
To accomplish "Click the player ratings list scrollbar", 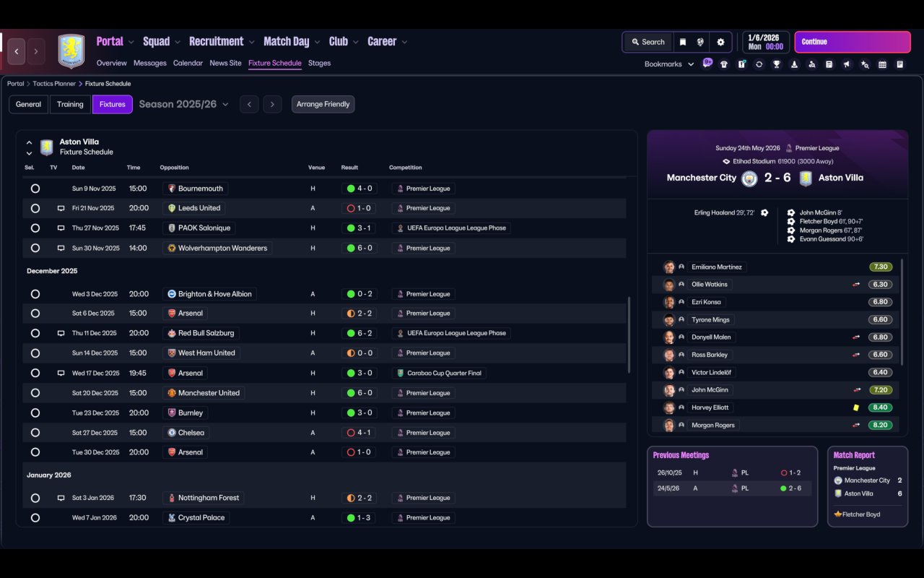I will click(x=902, y=311).
